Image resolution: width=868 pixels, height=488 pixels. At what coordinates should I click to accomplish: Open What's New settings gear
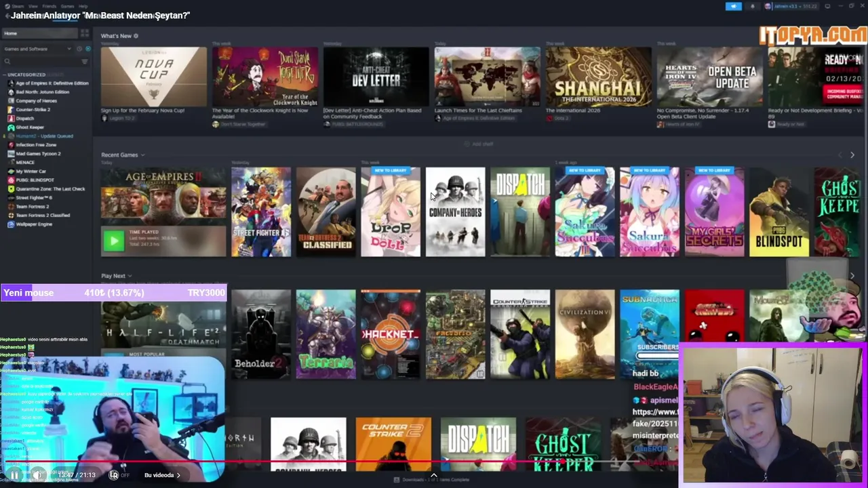click(136, 36)
